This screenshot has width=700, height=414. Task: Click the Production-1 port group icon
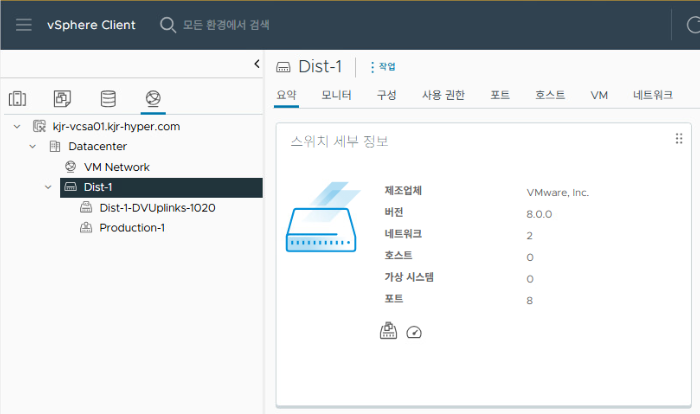tap(86, 227)
